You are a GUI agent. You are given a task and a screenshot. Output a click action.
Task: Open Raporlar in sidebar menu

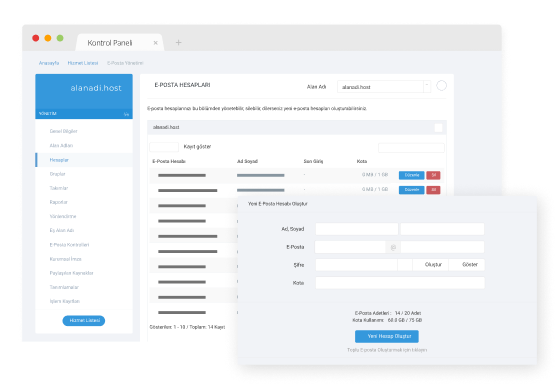[58, 202]
